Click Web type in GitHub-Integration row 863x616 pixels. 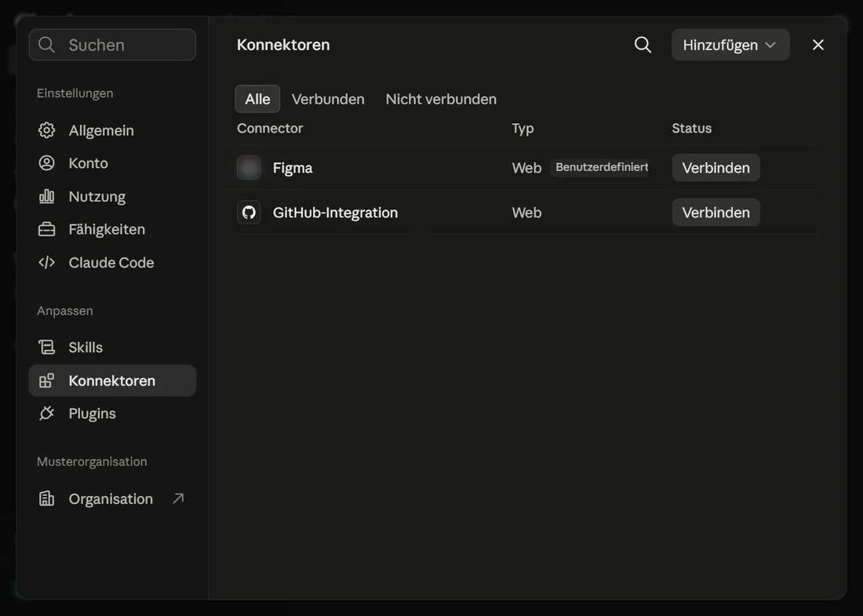pyautogui.click(x=526, y=213)
